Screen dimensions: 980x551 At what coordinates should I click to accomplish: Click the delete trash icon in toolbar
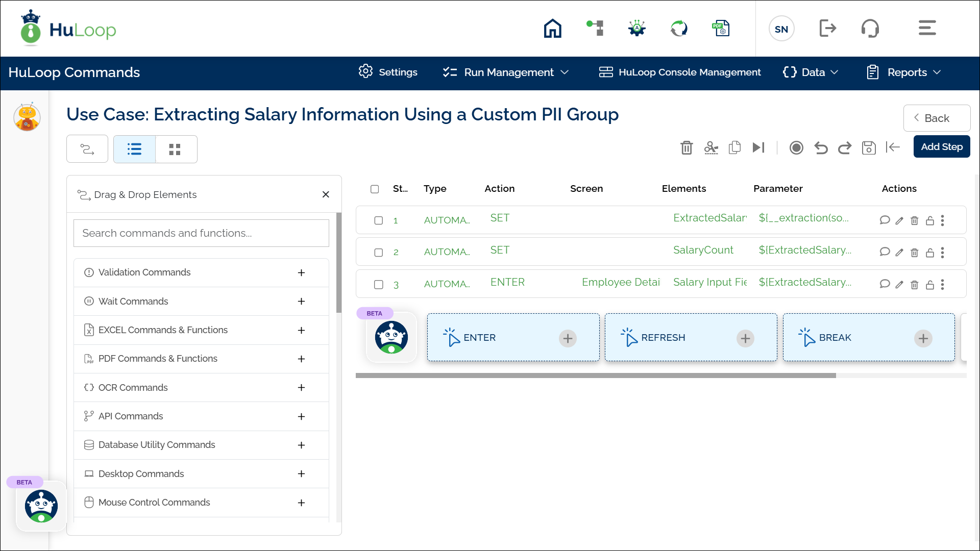(x=687, y=148)
